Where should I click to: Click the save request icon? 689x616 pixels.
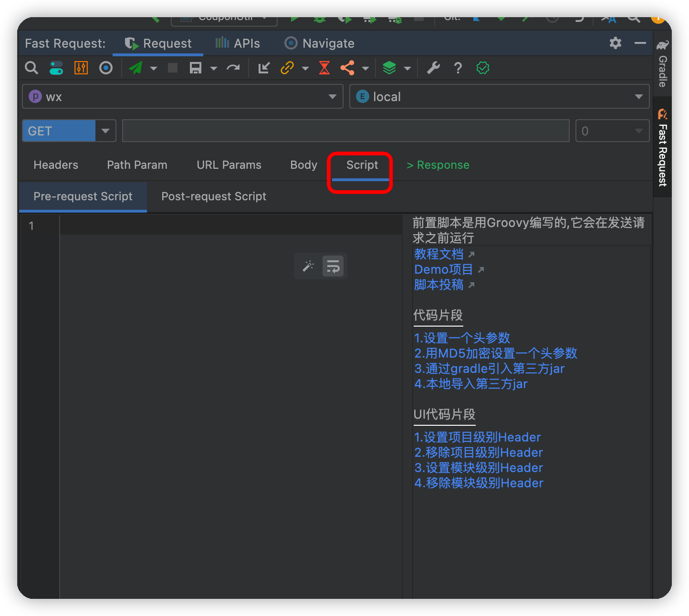pyautogui.click(x=195, y=68)
